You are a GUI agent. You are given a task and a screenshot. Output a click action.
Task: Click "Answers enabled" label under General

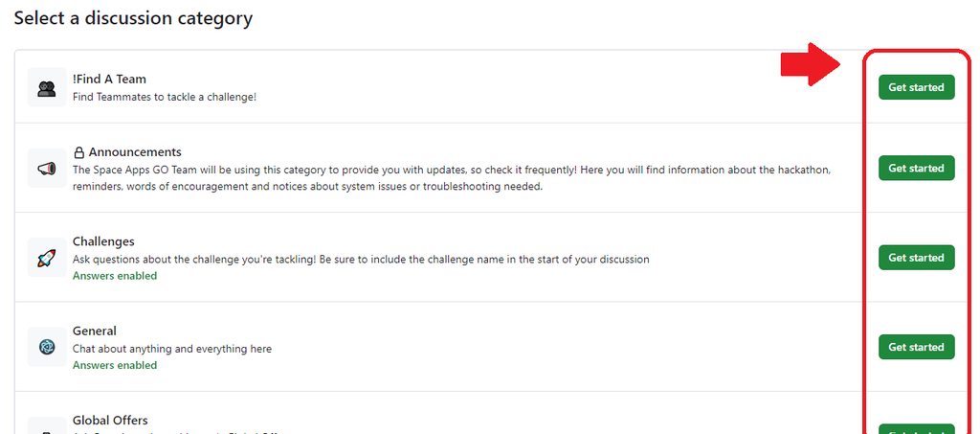point(115,365)
